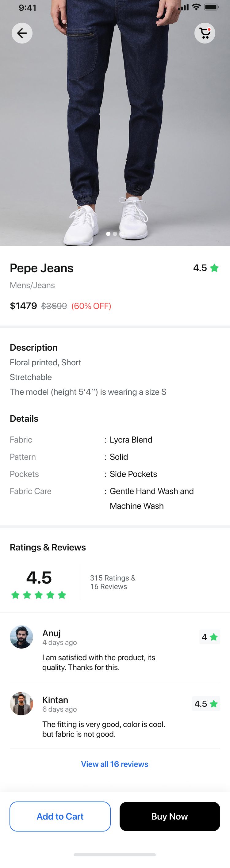Select the first image carousel dot
The image size is (230, 868).
[108, 234]
